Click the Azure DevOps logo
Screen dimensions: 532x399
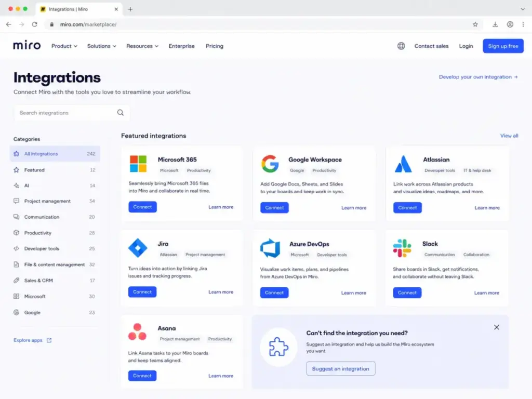(x=270, y=248)
